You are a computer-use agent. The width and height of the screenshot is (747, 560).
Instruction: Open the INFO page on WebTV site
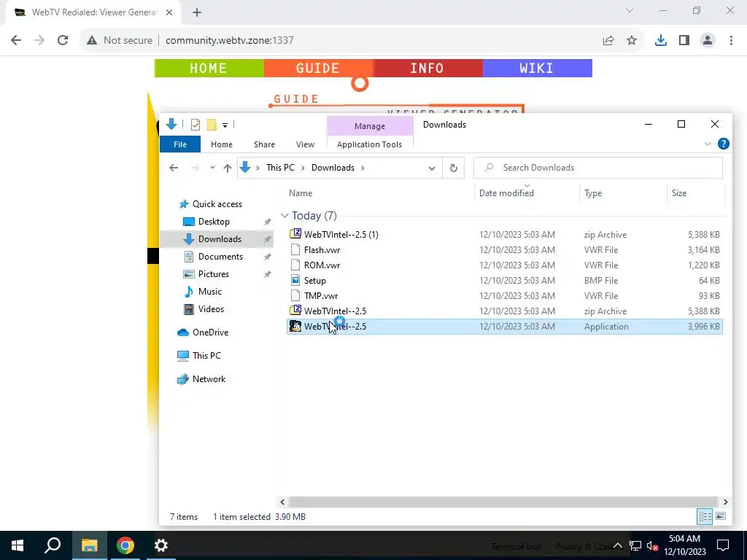pyautogui.click(x=427, y=68)
